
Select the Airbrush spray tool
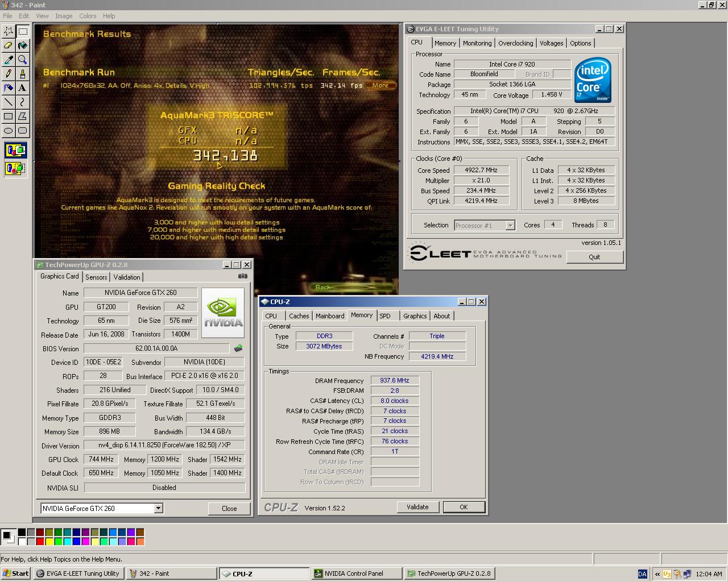9,88
